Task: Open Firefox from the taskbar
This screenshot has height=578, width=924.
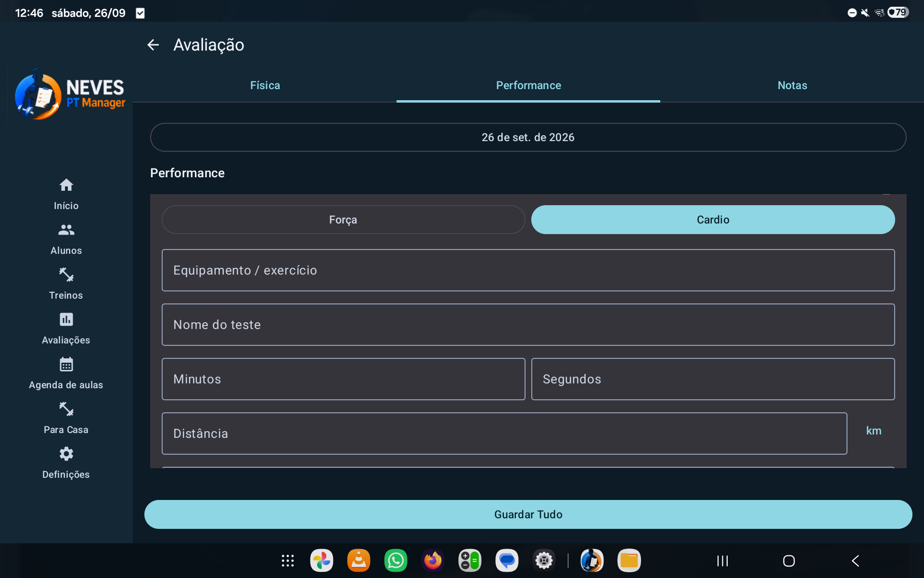Action: (x=433, y=561)
